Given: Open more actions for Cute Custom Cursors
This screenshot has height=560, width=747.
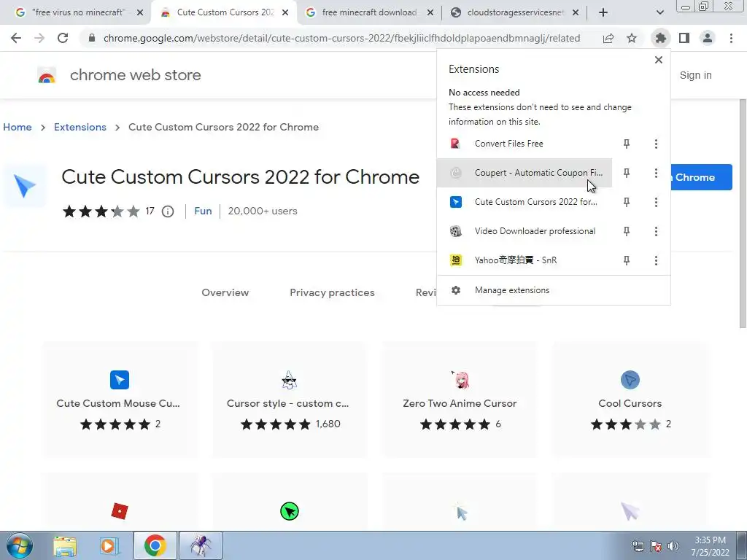Looking at the screenshot, I should 656,202.
